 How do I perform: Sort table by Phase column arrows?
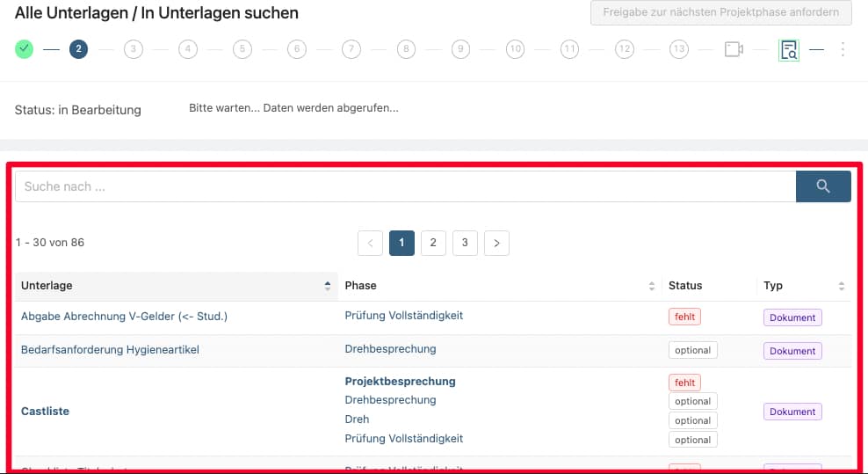click(x=652, y=286)
